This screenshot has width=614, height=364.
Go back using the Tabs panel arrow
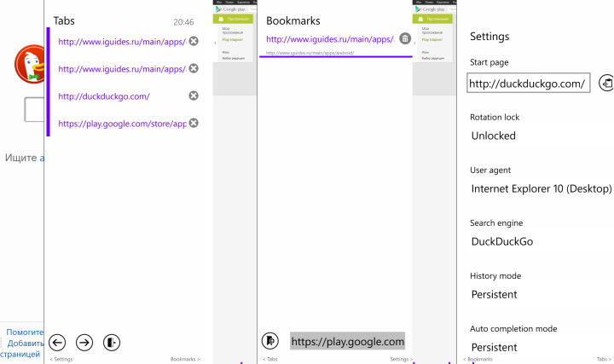click(x=57, y=343)
